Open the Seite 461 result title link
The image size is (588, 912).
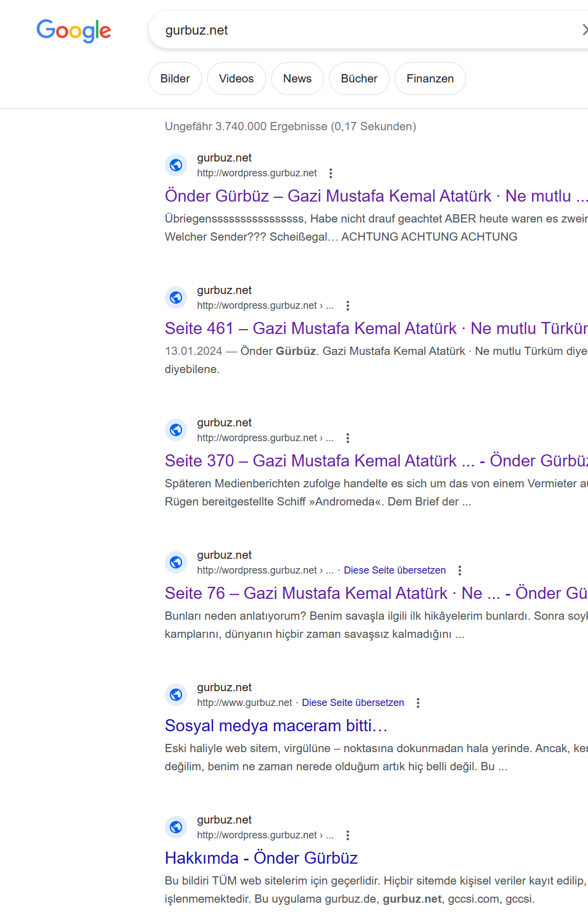(376, 329)
